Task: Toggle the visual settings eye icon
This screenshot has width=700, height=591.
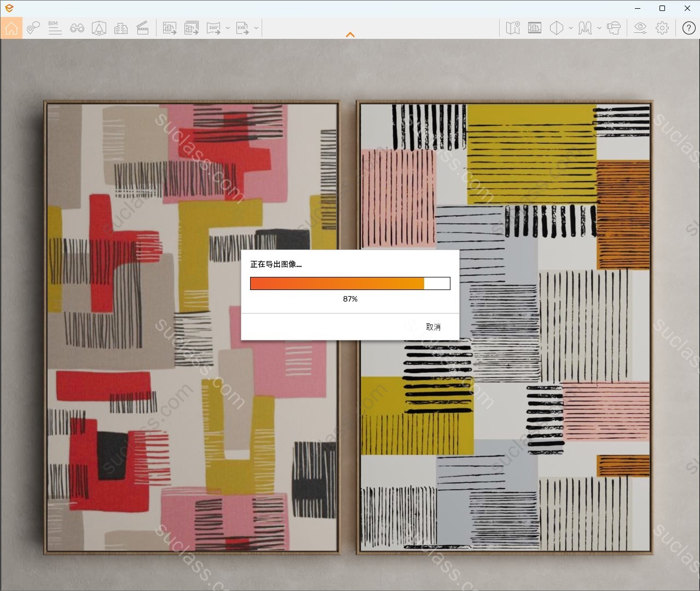Action: [640, 28]
